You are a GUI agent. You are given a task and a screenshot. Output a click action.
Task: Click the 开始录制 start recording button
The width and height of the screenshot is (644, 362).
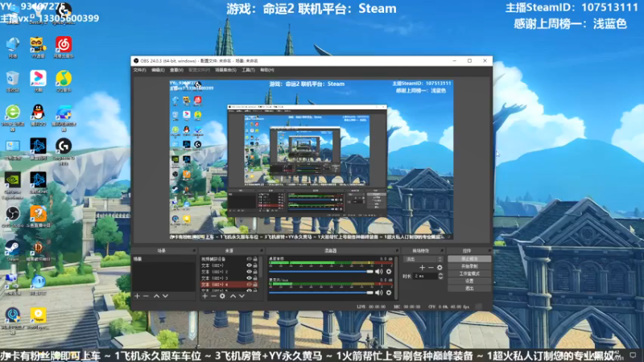[469, 266]
